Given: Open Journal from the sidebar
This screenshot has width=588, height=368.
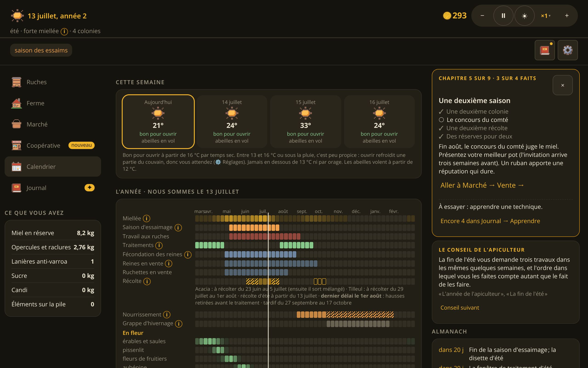Looking at the screenshot, I should click(x=53, y=188).
